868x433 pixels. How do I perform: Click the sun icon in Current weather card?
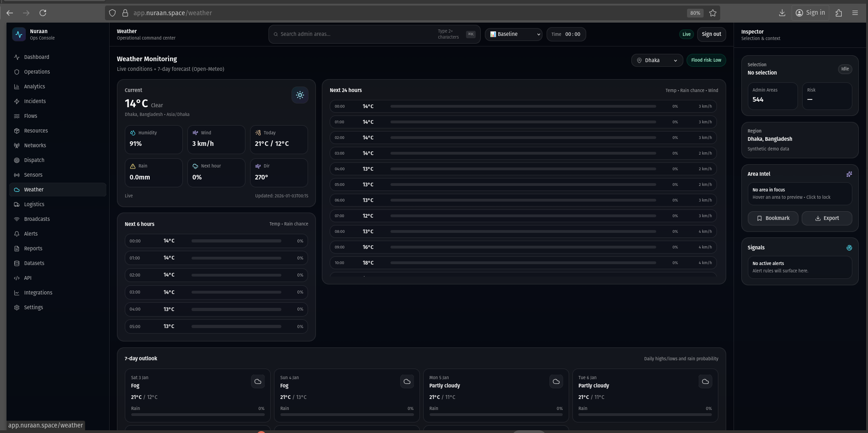(300, 95)
